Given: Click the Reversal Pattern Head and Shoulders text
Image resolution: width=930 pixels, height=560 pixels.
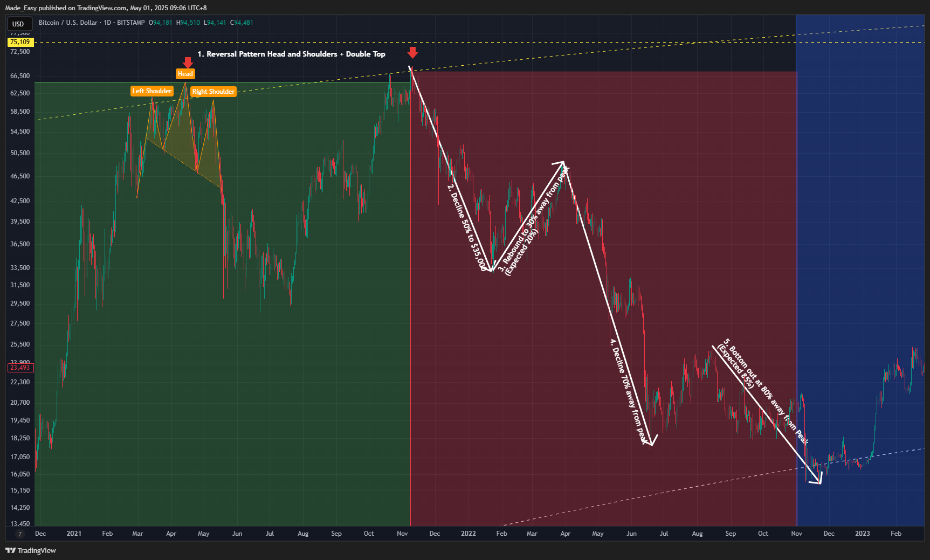Looking at the screenshot, I should coord(292,54).
